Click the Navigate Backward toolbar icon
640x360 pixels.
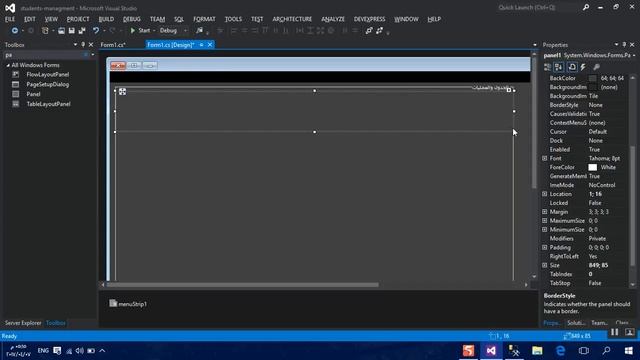[x=15, y=31]
